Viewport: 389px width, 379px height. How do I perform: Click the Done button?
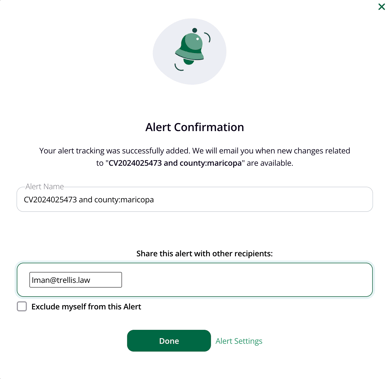pyautogui.click(x=169, y=341)
